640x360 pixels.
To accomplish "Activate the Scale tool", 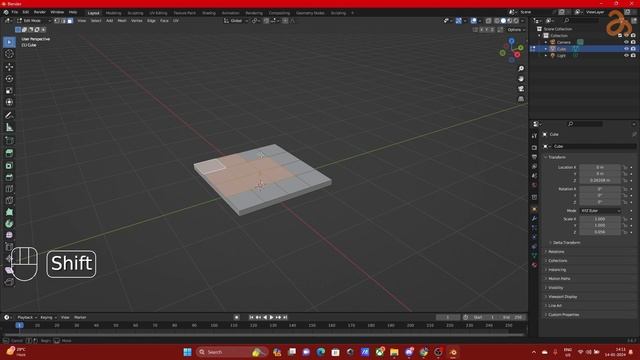I will 9,90.
